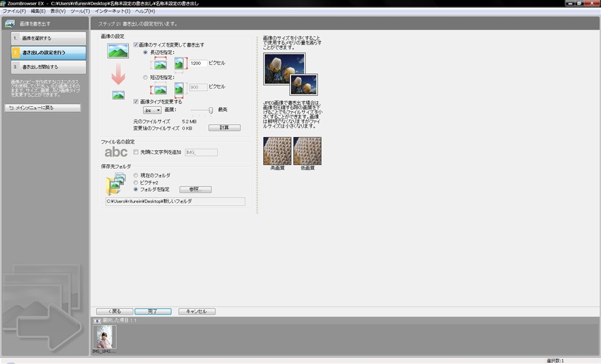Select the current folder radio button
Viewport: 601px width, 364px height.
coord(136,175)
